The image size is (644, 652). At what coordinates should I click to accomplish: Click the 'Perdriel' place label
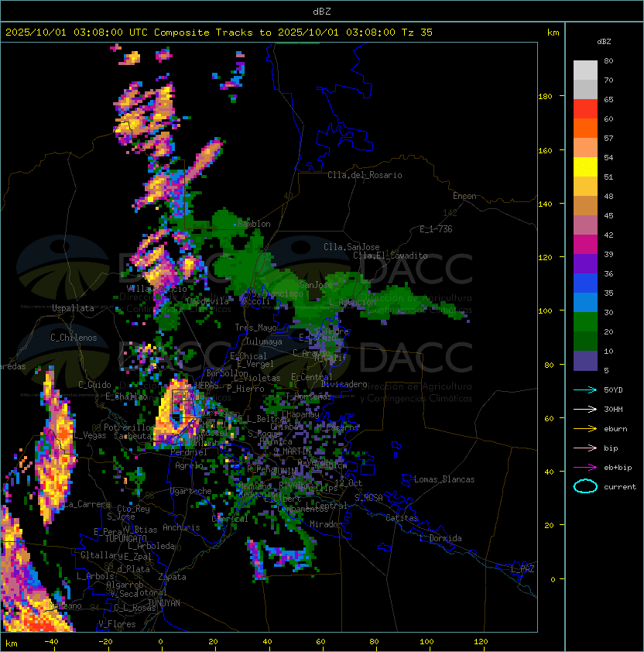point(189,452)
